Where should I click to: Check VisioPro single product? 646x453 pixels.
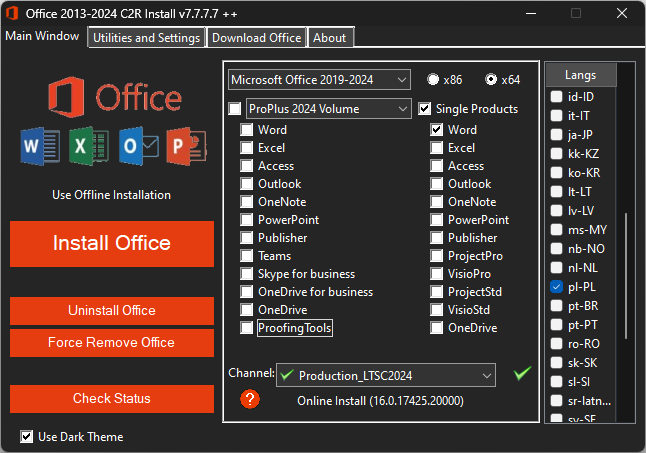[x=436, y=274]
